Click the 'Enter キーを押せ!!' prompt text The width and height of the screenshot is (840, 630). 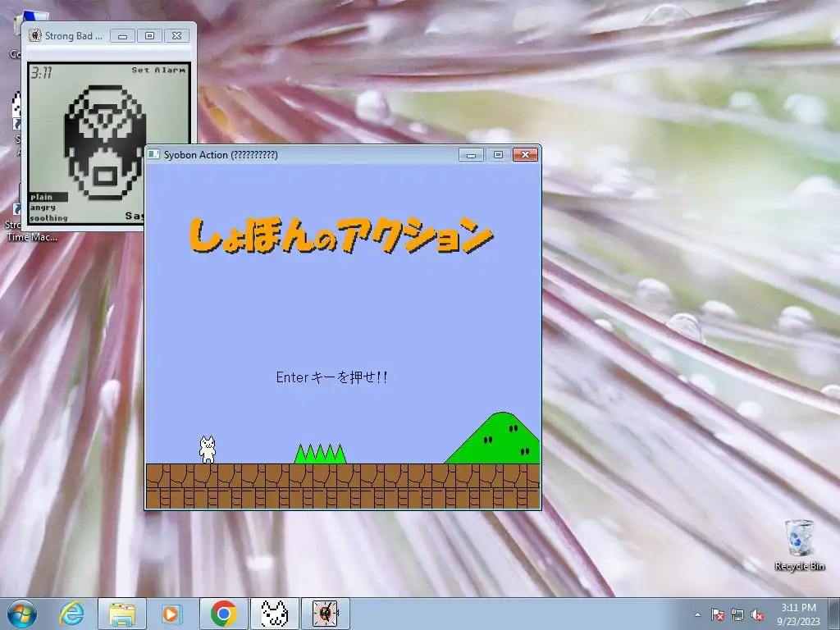pyautogui.click(x=331, y=377)
